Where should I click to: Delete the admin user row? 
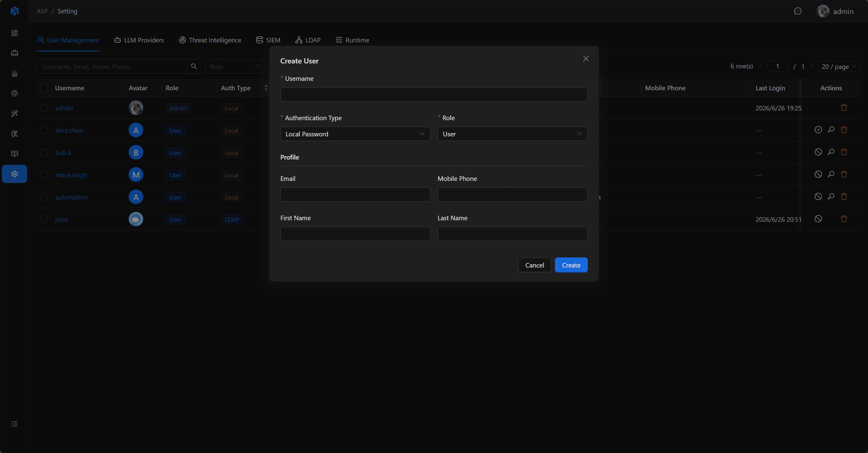pyautogui.click(x=844, y=107)
